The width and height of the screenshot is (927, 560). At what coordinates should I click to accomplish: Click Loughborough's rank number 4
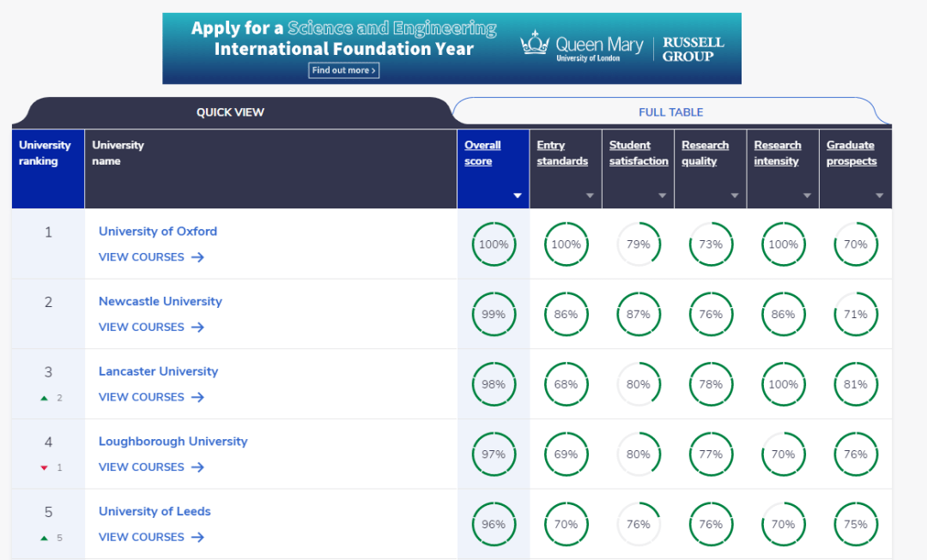pyautogui.click(x=48, y=442)
